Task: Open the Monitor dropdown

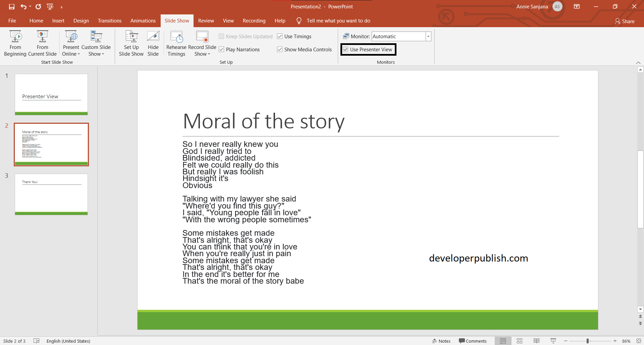Action: tap(428, 36)
